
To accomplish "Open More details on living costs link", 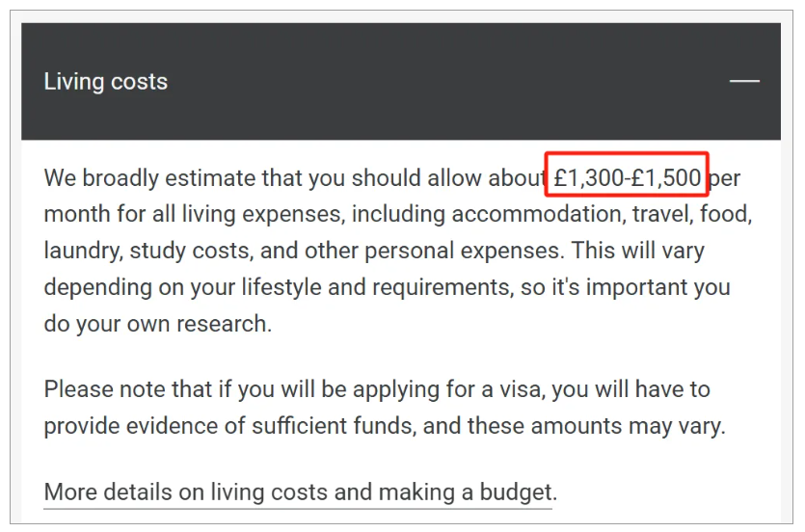I will tap(298, 492).
